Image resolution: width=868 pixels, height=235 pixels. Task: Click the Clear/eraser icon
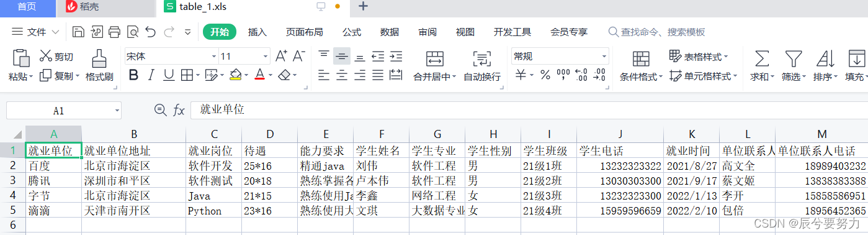pyautogui.click(x=284, y=75)
